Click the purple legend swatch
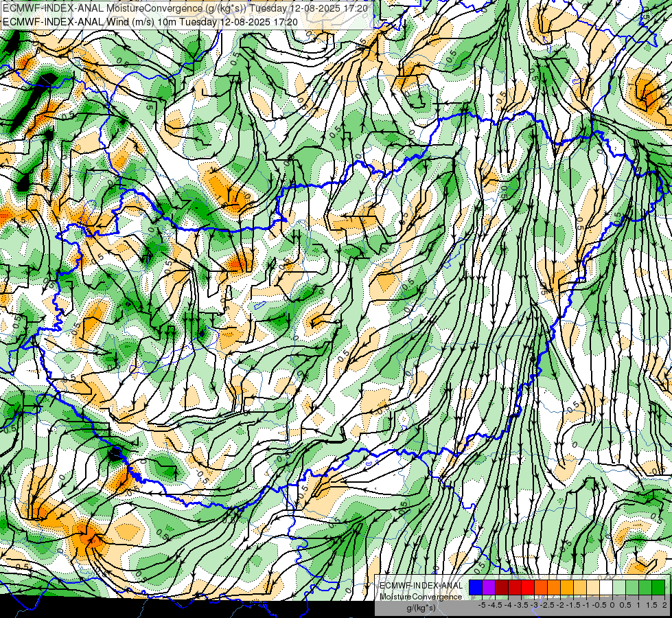672x618 pixels. [489, 587]
